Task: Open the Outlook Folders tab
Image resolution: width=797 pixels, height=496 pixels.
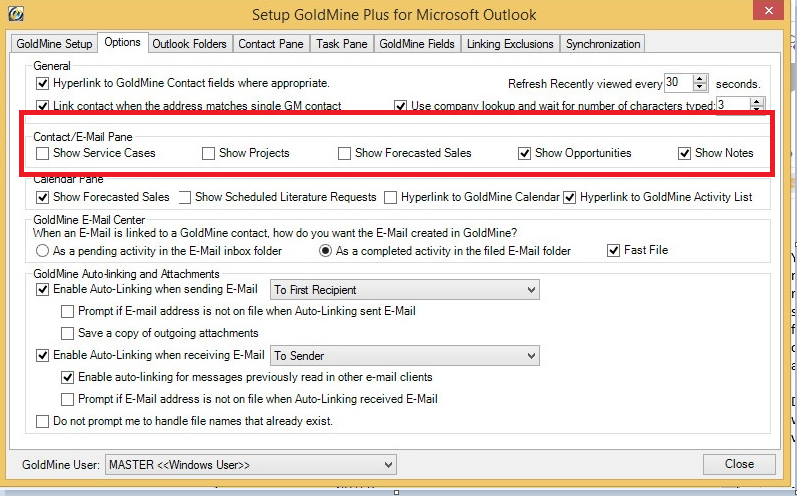Action: pos(190,44)
